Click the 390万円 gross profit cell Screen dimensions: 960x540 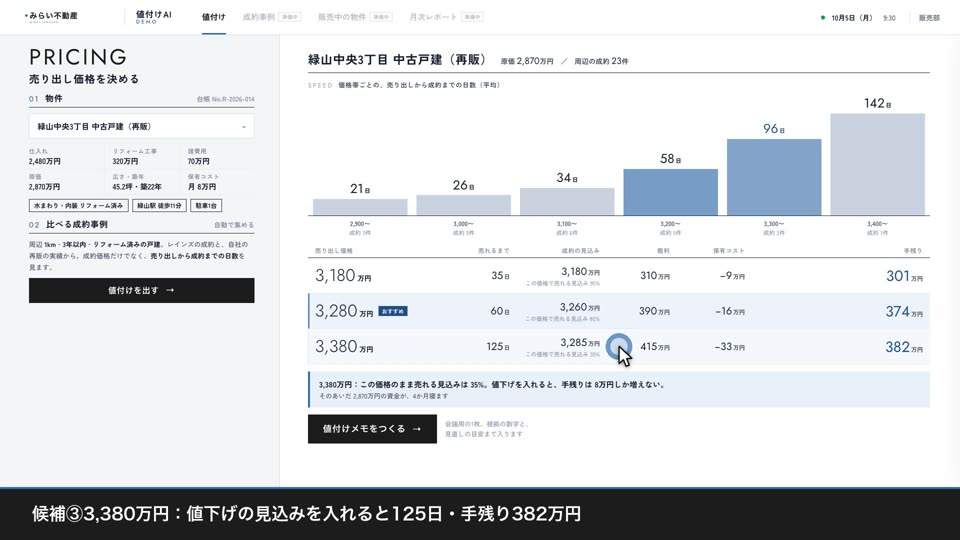[x=654, y=312]
